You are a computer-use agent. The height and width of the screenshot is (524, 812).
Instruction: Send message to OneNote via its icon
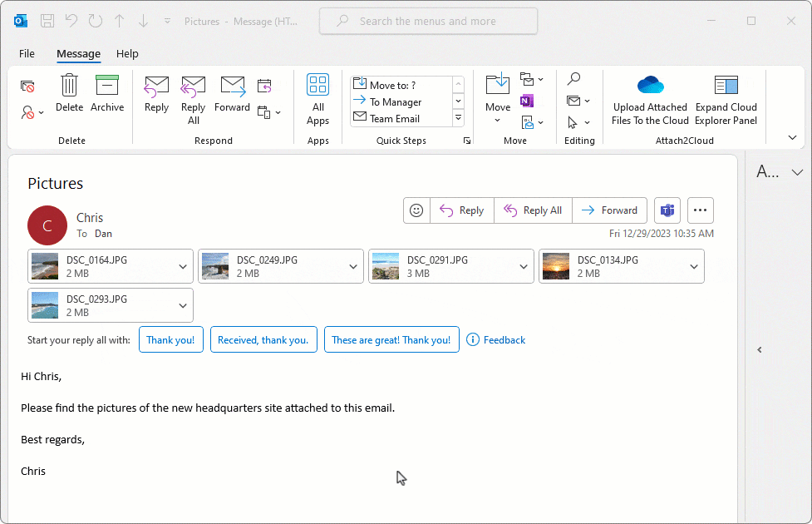point(526,100)
